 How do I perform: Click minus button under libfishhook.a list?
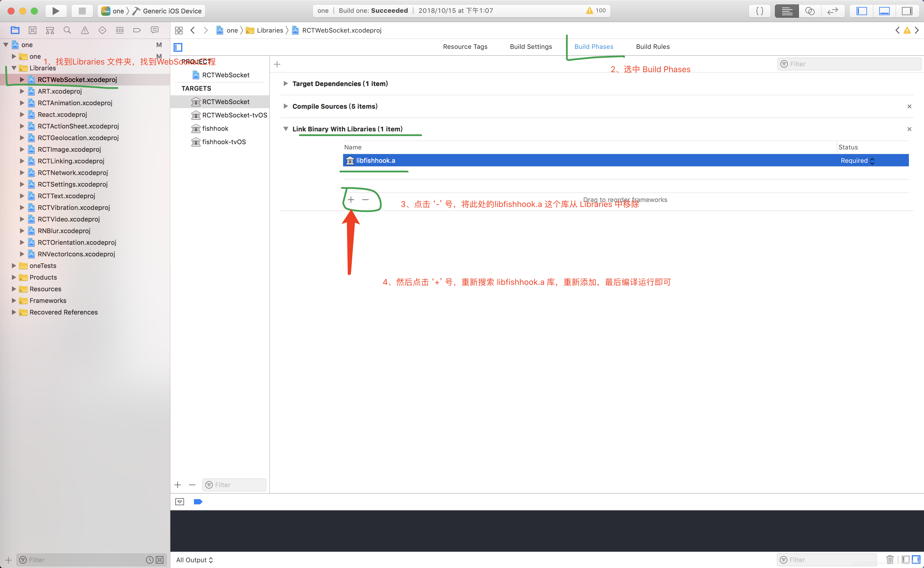365,200
